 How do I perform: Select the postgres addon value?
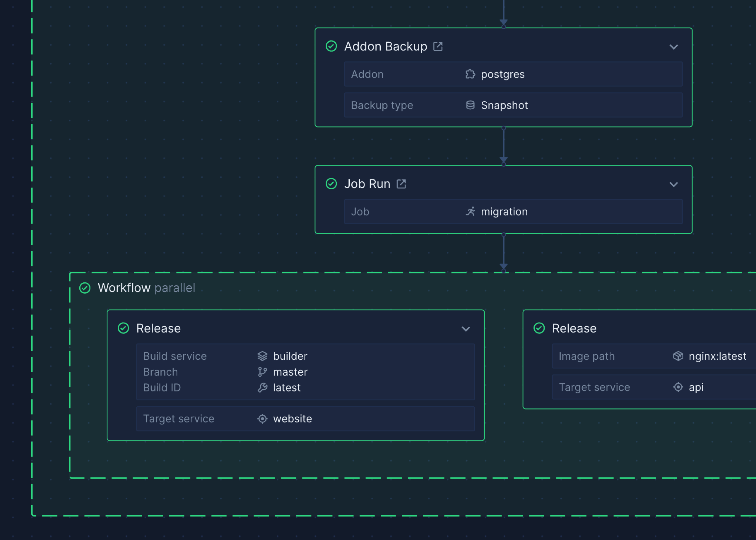tap(503, 75)
